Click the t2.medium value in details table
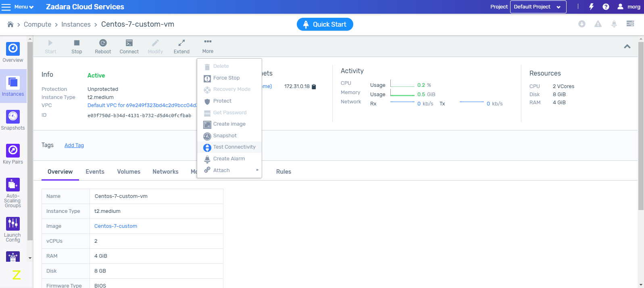 [107, 211]
